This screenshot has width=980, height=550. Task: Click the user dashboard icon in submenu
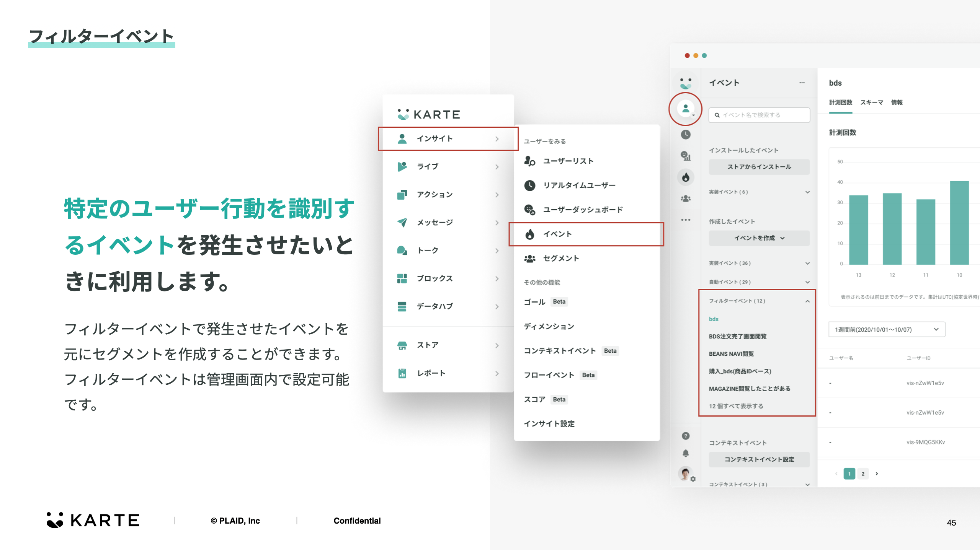[x=529, y=210]
